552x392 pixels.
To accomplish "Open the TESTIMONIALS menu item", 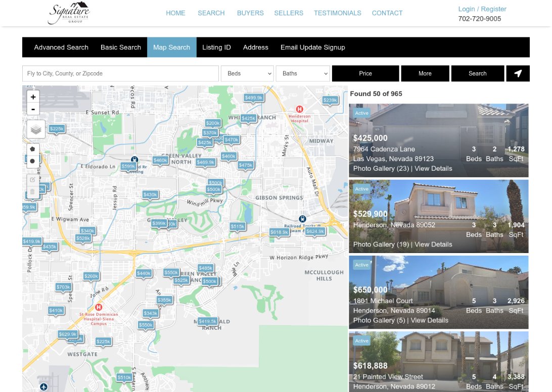I will [337, 13].
